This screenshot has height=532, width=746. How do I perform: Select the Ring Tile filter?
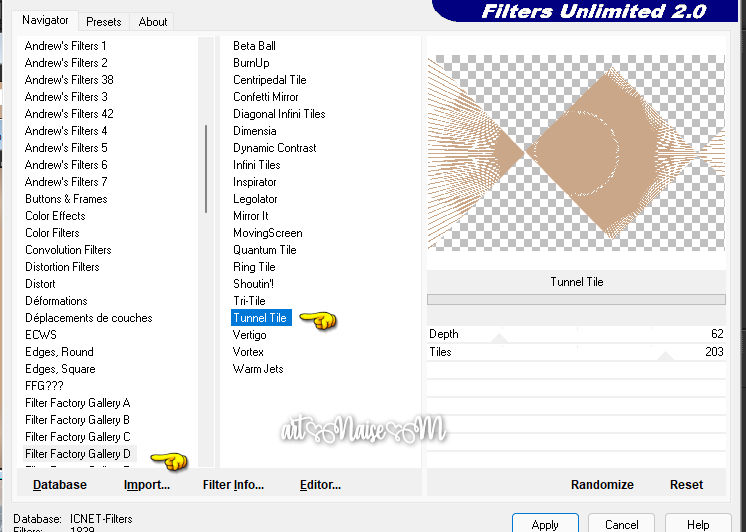pyautogui.click(x=254, y=267)
